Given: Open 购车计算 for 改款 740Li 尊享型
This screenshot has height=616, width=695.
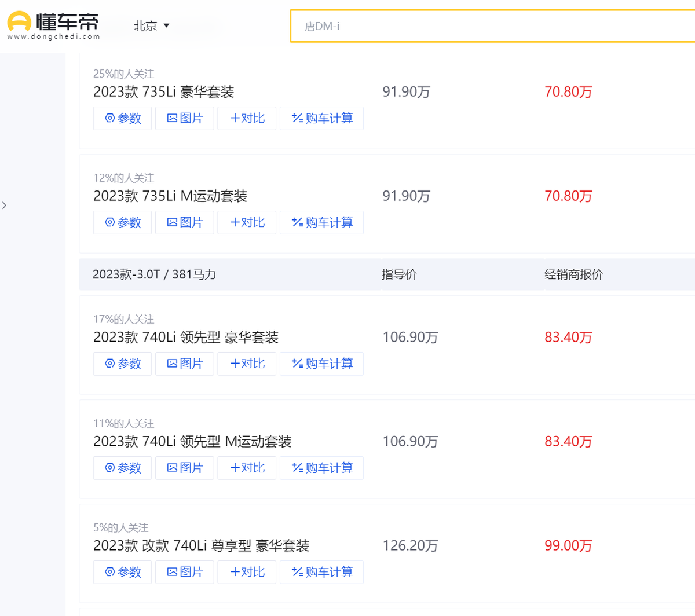Looking at the screenshot, I should pos(321,572).
